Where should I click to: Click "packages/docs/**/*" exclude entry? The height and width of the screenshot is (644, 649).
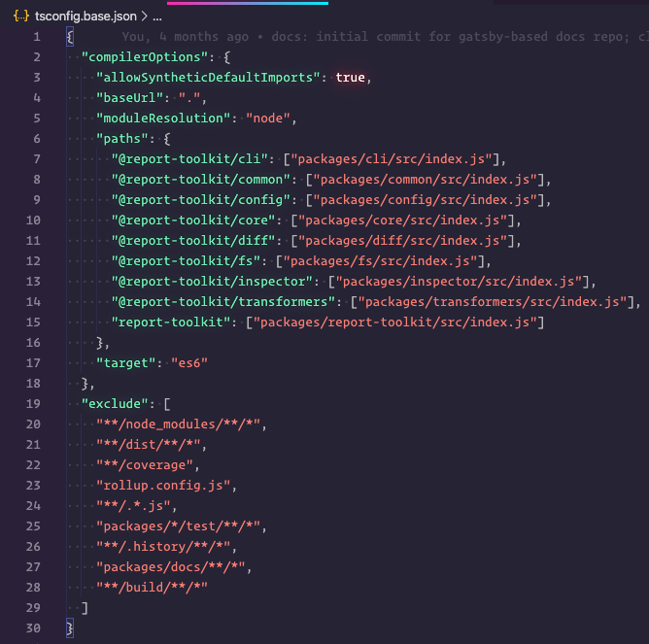coord(171,566)
